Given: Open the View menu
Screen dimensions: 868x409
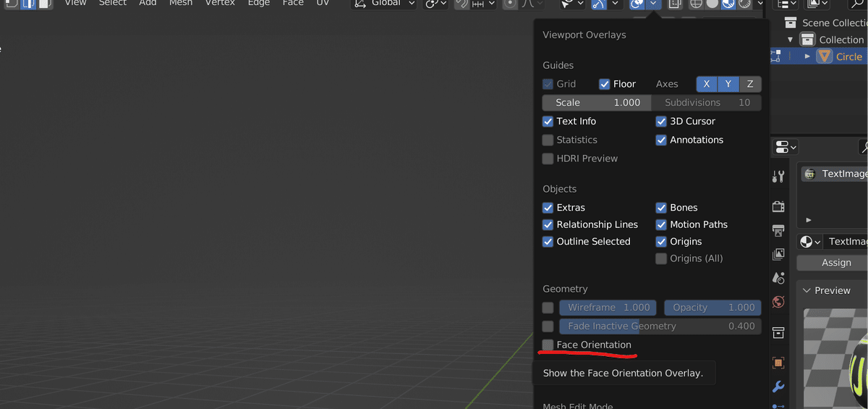Looking at the screenshot, I should pos(75,3).
